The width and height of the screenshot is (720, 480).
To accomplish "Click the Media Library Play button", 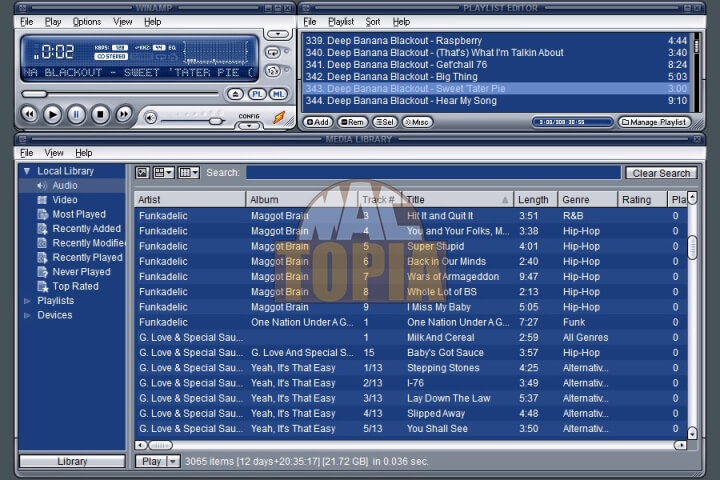I will pos(151,461).
